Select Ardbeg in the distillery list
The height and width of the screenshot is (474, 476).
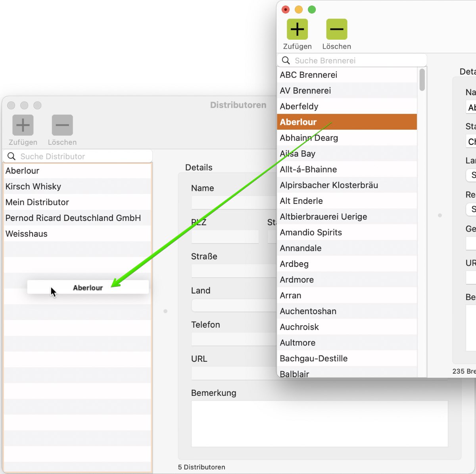(x=347, y=264)
